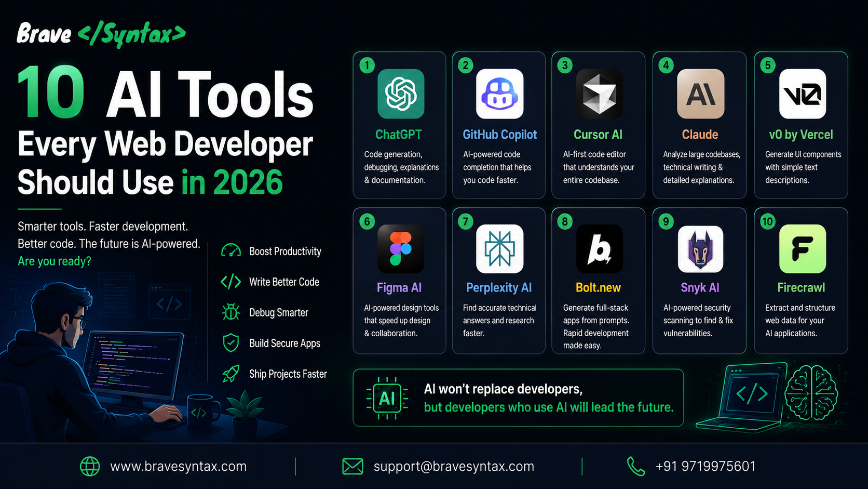
Task: Click the Cursor AI logo icon
Action: coord(600,94)
